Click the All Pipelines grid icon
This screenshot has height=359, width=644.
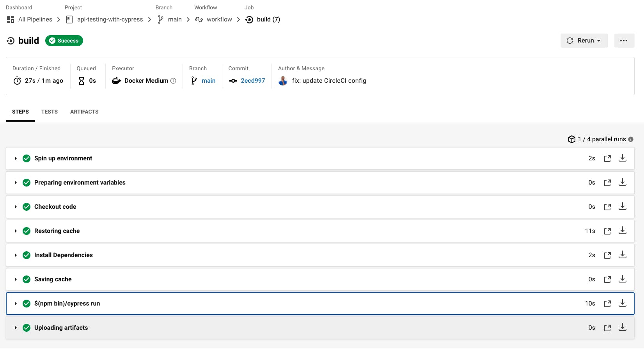pyautogui.click(x=10, y=19)
